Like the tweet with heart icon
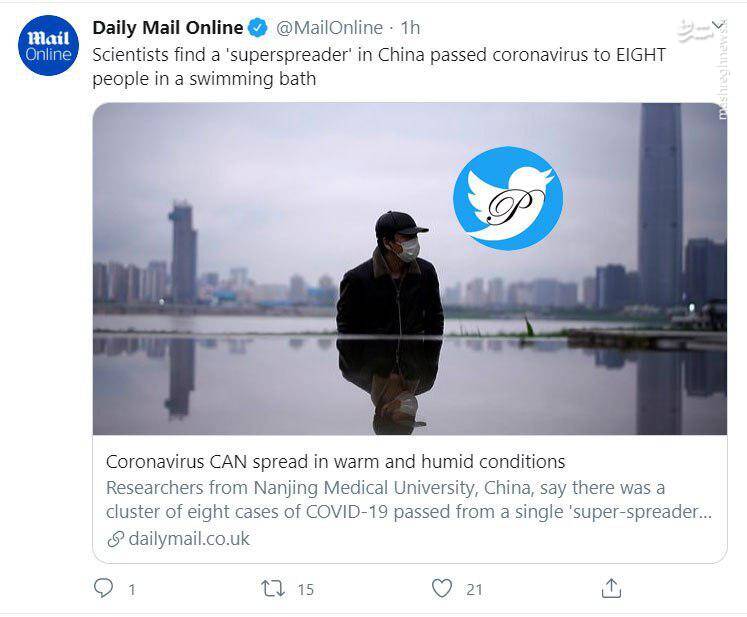This screenshot has height=617, width=747. pos(442,588)
